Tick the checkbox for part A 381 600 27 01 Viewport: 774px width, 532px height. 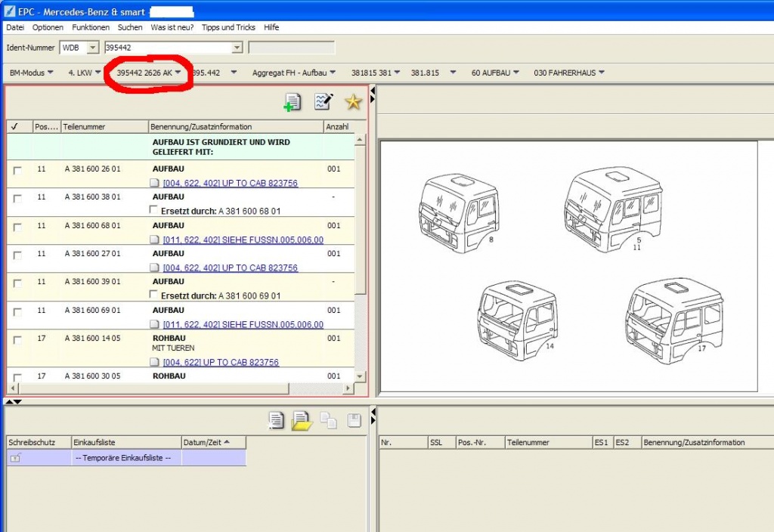pyautogui.click(x=18, y=255)
